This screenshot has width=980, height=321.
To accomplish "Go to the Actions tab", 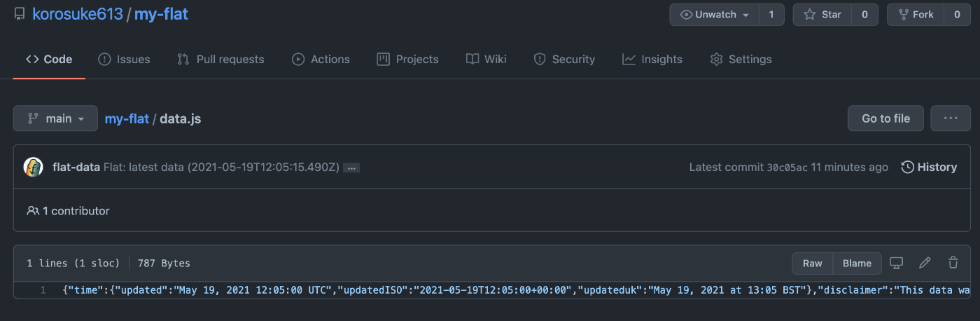I will pos(321,60).
